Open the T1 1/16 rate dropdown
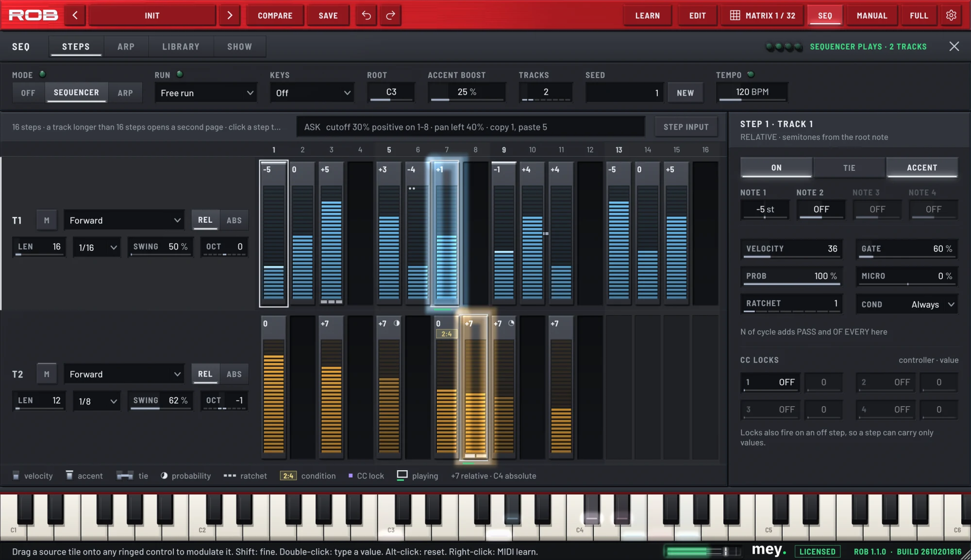 [97, 247]
